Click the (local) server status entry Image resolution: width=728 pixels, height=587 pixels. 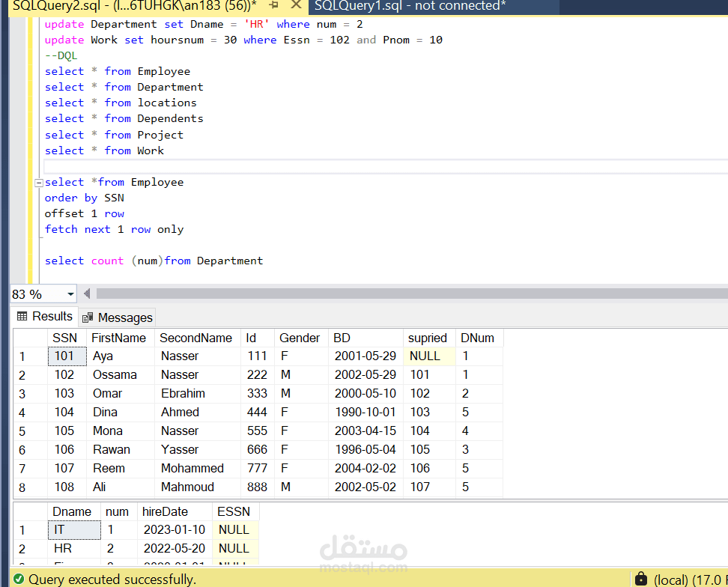click(x=691, y=580)
